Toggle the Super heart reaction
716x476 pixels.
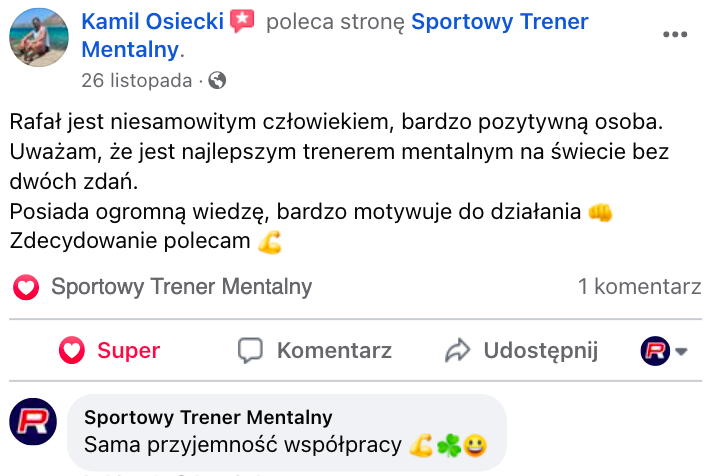[x=110, y=351]
